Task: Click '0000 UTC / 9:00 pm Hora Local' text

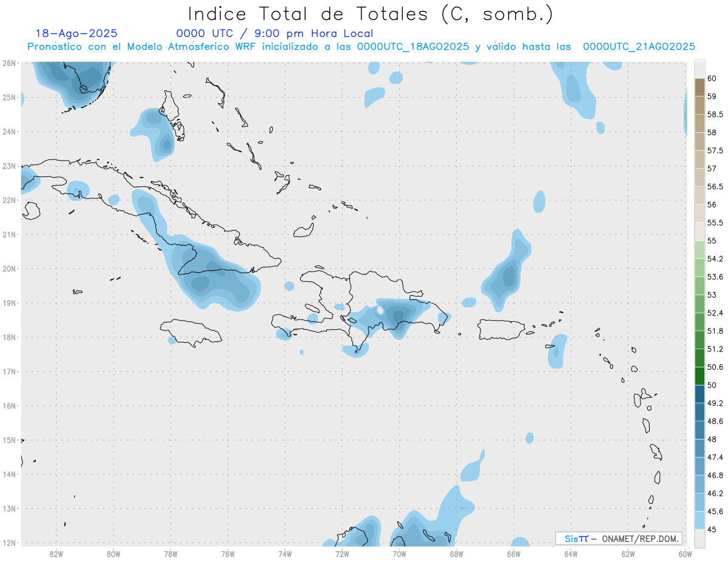Action: tap(275, 33)
